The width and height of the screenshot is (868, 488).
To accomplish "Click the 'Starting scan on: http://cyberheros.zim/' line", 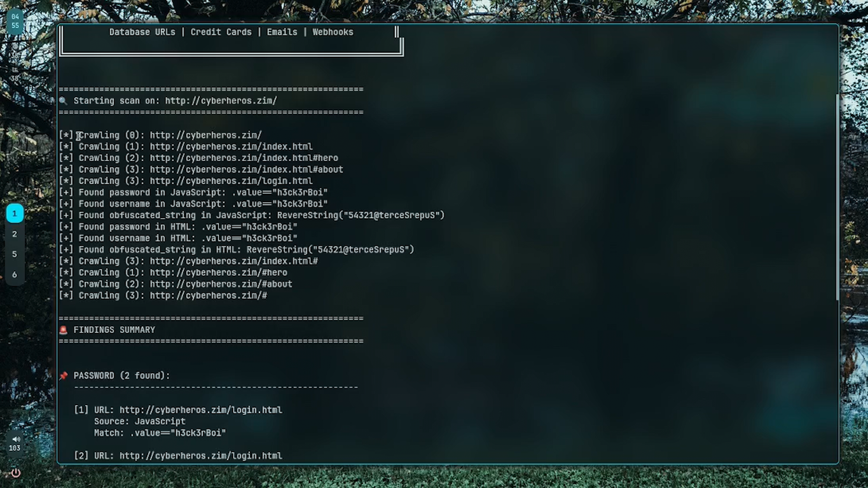I will 175,101.
